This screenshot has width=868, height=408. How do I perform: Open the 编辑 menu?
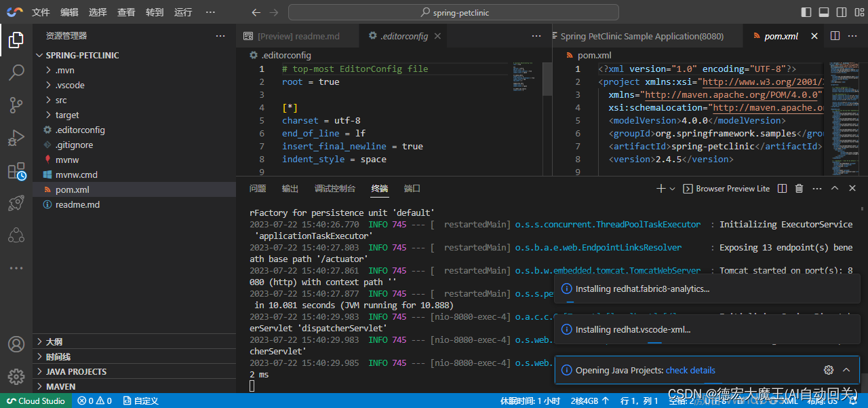tap(69, 12)
